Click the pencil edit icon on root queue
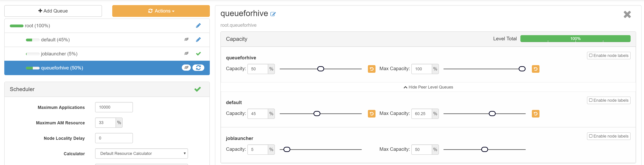Viewport: 644px width, 165px height. [198, 26]
